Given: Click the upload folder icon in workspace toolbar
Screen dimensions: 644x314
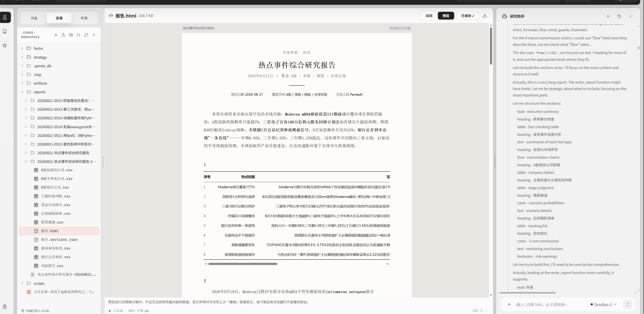Looking at the screenshot, I should pyautogui.click(x=71, y=35).
